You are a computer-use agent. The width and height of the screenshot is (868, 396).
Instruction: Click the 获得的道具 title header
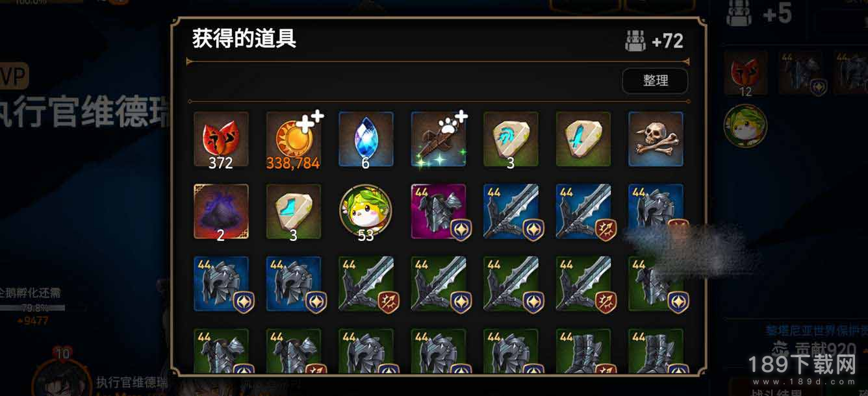point(244,38)
